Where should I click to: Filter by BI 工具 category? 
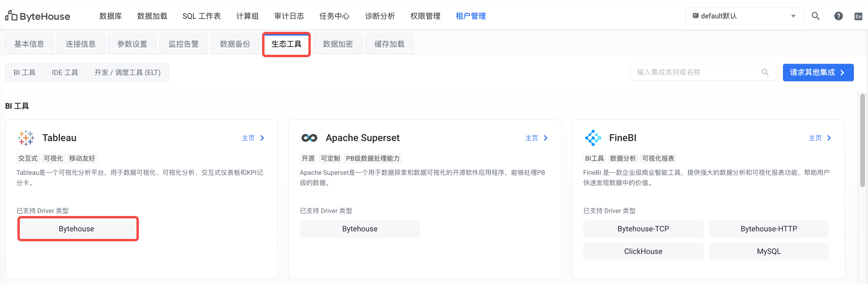tap(25, 73)
